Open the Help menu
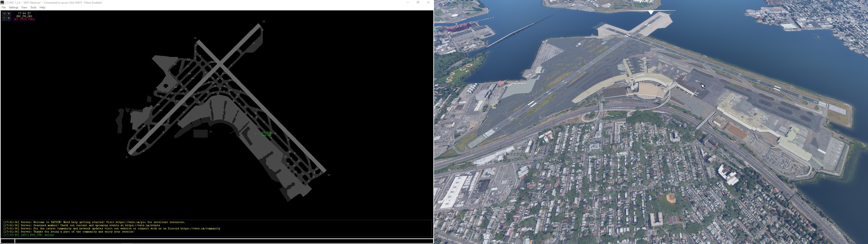The image size is (868, 244). pos(42,7)
